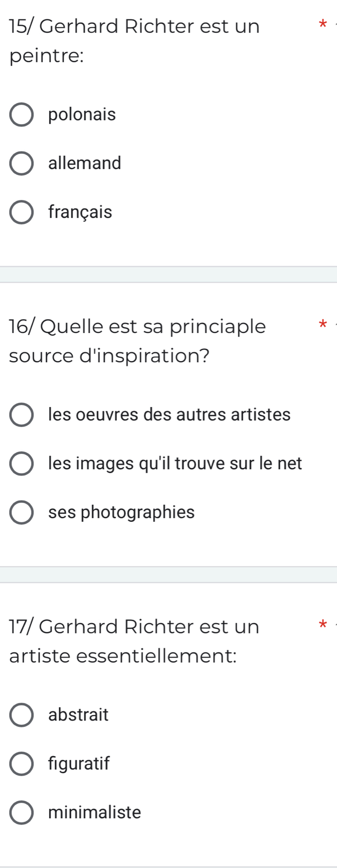
Task: Click question 17 title 'artiste essentiellement'
Action: coord(134,641)
